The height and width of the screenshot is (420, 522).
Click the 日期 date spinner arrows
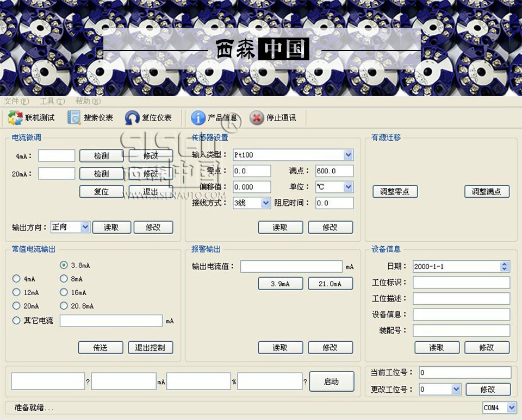tap(505, 266)
